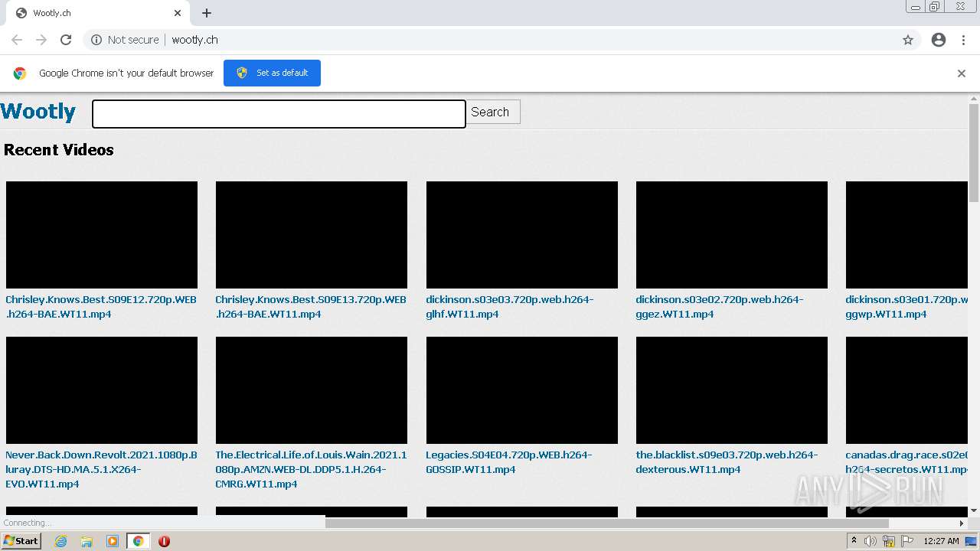This screenshot has height=551, width=980.
Task: Open Legacies.S04E04 video thumbnail
Action: click(522, 390)
